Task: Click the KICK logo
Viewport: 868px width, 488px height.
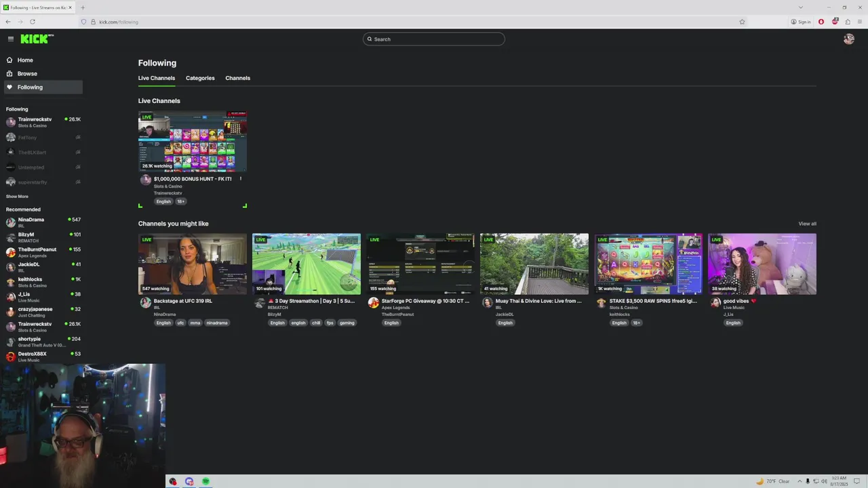Action: [x=37, y=39]
